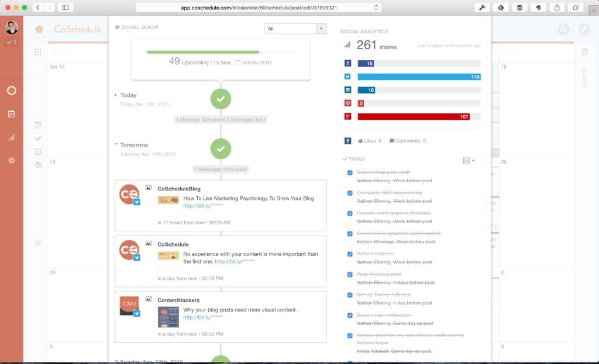This screenshot has width=599, height=364.
Task: Enable the SHOW SENT checkbox
Action: [x=238, y=63]
